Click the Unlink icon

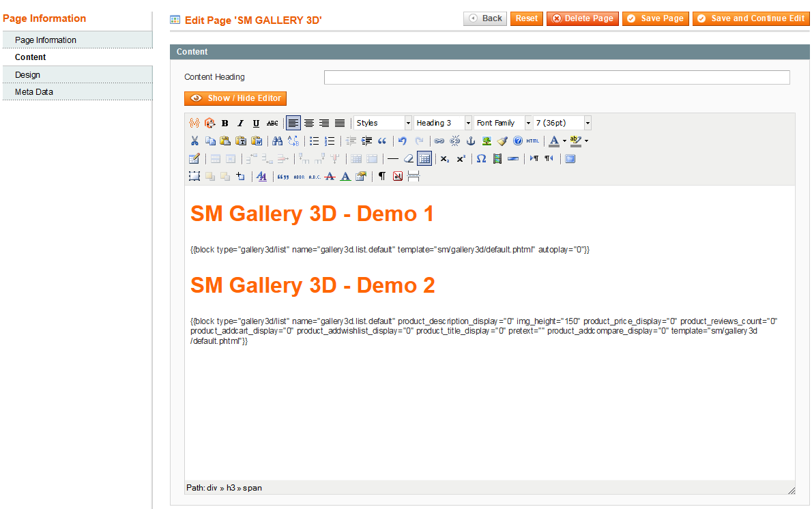455,141
